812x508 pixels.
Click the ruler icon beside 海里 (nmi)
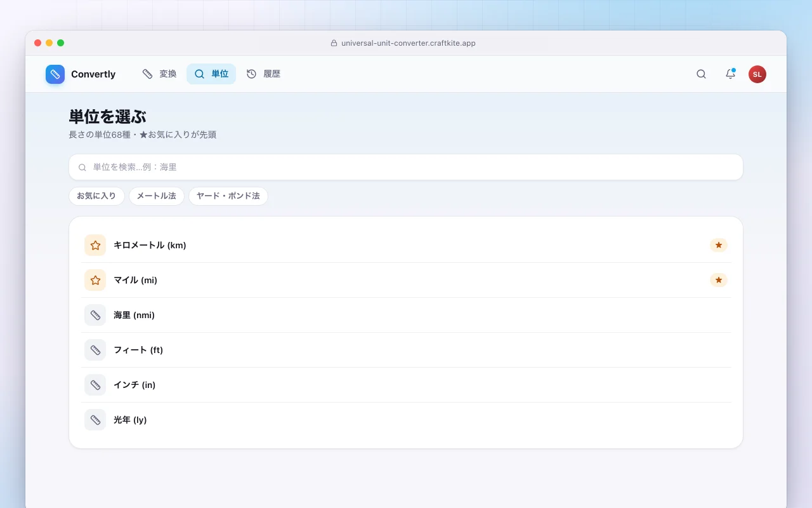(x=95, y=315)
